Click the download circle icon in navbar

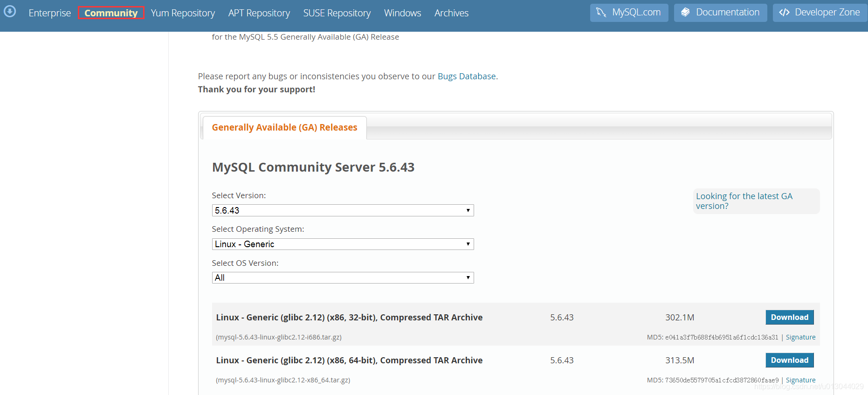point(10,11)
